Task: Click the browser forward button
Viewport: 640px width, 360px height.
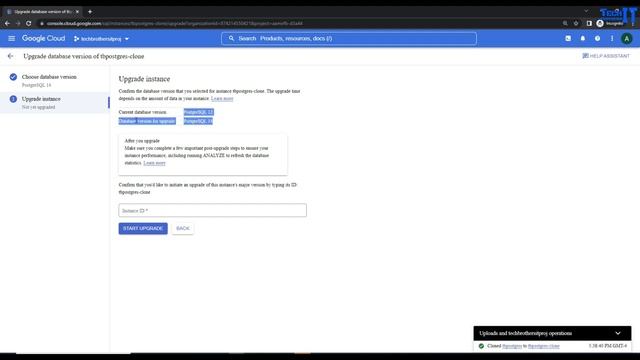Action: coord(18,23)
